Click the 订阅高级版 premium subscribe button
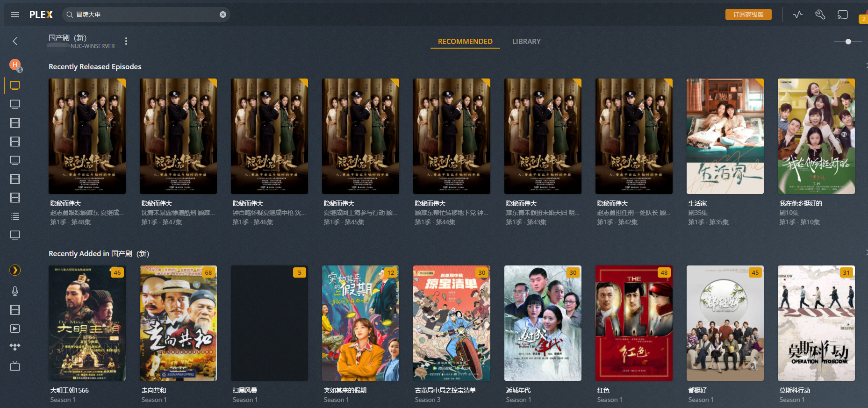The image size is (868, 408). pos(748,14)
